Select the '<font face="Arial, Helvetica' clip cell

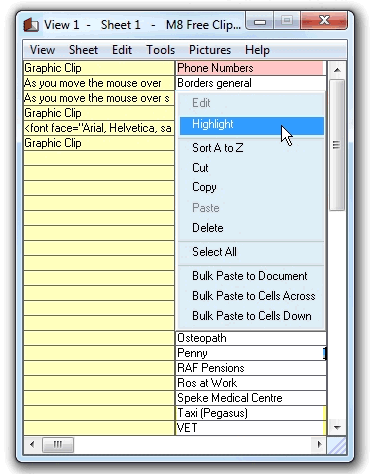click(x=99, y=128)
